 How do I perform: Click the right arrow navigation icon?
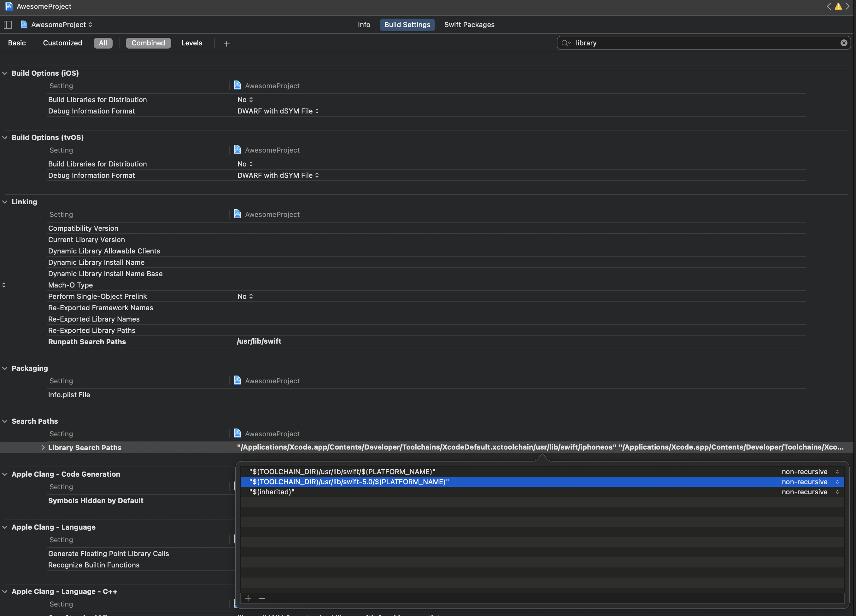(849, 6)
